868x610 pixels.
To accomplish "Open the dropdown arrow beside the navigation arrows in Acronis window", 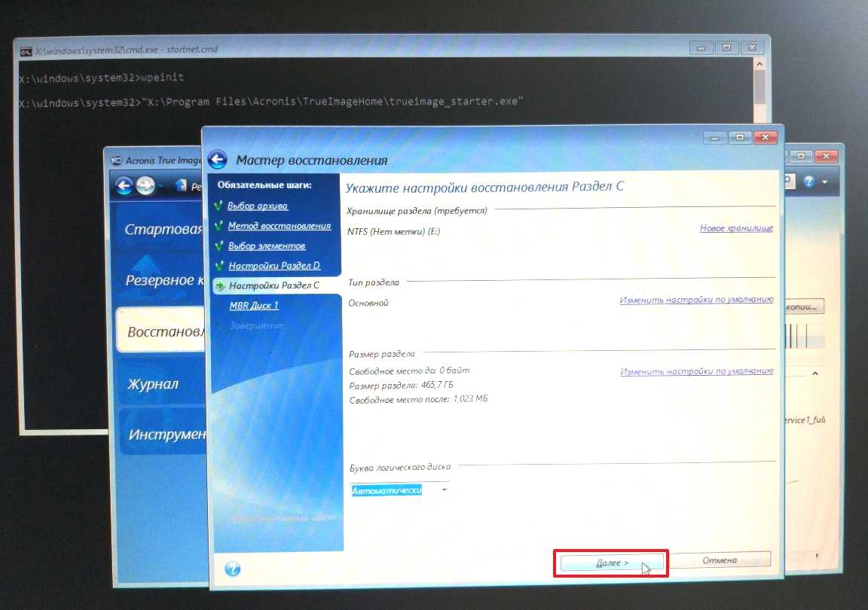I will (161, 185).
